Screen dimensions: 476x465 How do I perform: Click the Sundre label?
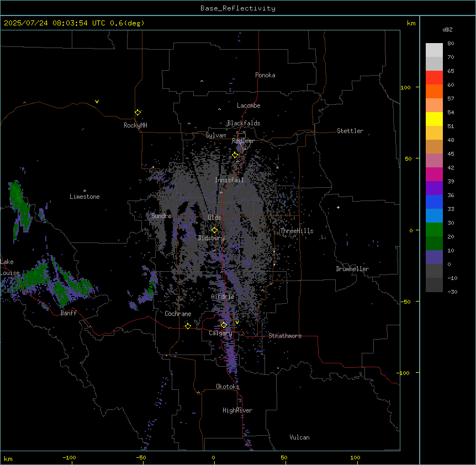click(x=161, y=216)
